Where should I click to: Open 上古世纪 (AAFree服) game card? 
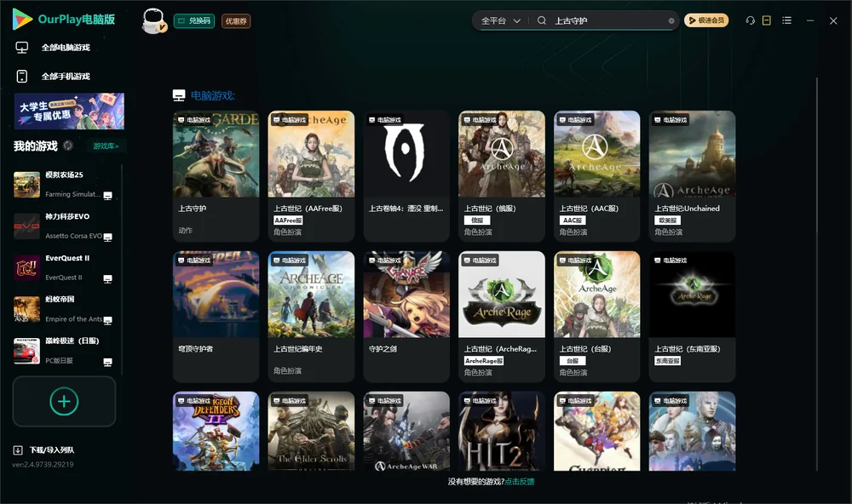pyautogui.click(x=311, y=176)
